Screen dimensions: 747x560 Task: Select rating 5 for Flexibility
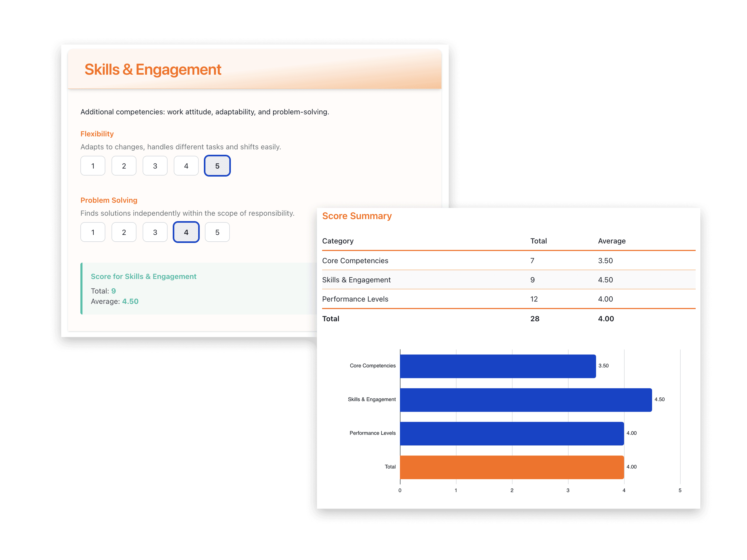coord(217,166)
